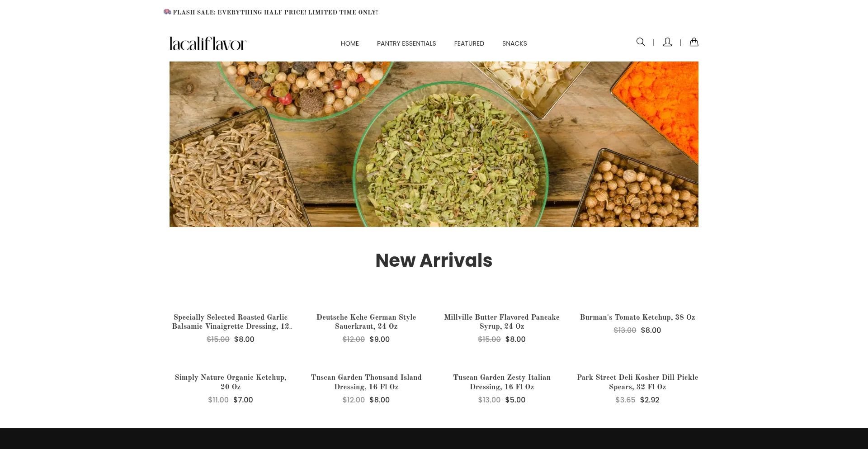Open the FEATURED menu item
The width and height of the screenshot is (868, 449).
tap(469, 43)
